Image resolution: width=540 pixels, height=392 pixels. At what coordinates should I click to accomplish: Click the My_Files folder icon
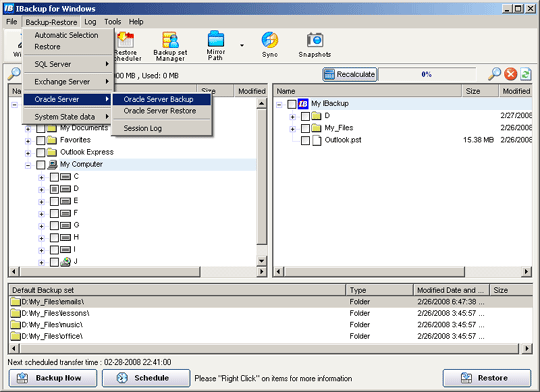(x=316, y=128)
